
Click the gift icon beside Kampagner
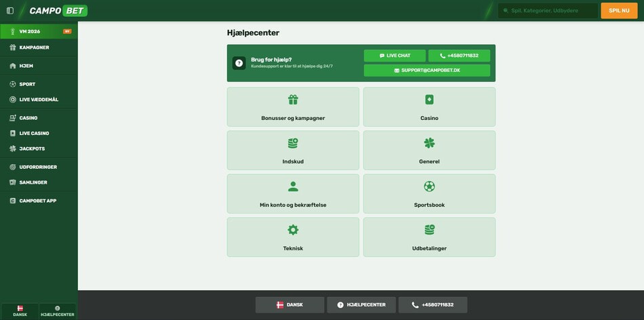pyautogui.click(x=12, y=47)
